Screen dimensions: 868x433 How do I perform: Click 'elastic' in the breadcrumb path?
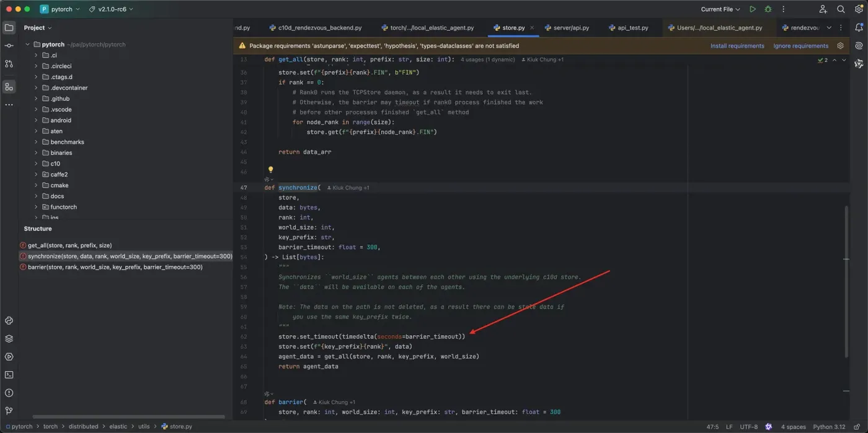[x=118, y=426]
